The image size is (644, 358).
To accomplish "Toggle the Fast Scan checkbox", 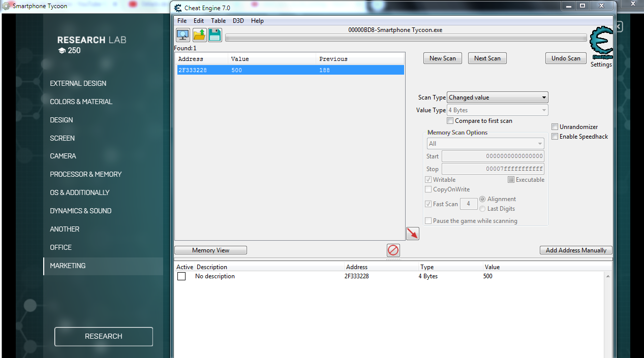I will coord(428,204).
